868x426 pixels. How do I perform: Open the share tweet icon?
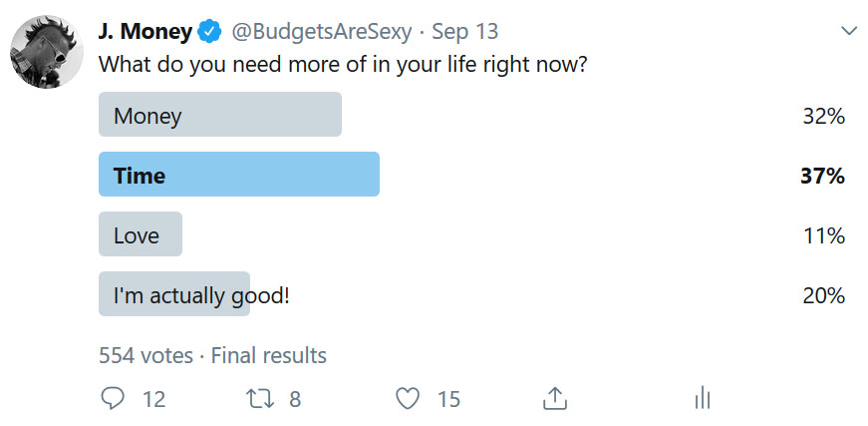click(x=554, y=399)
